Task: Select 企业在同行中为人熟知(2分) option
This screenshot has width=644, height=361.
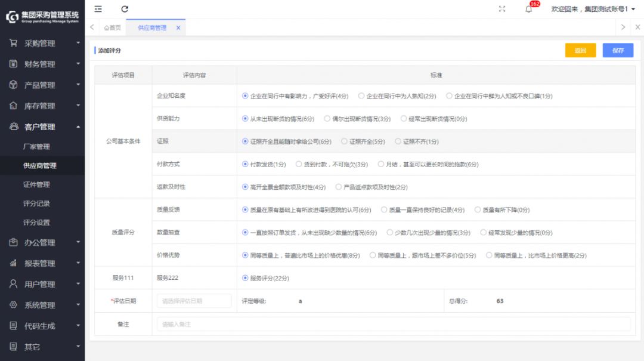Action: pos(397,96)
